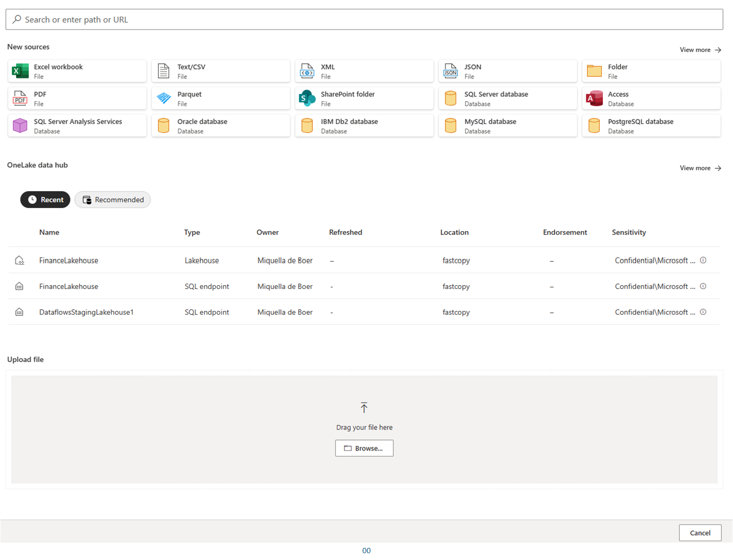The height and width of the screenshot is (560, 733).
Task: Choose the MySQL database source
Action: (x=507, y=125)
